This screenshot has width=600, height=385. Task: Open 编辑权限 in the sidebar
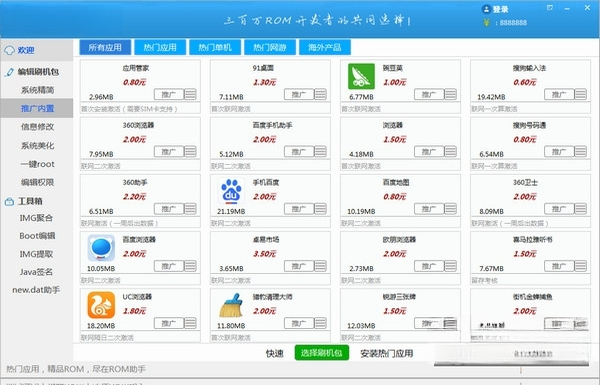37,183
